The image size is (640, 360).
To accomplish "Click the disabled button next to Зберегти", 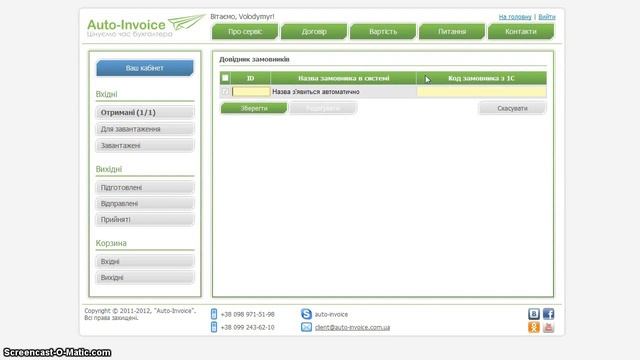I will (x=323, y=108).
